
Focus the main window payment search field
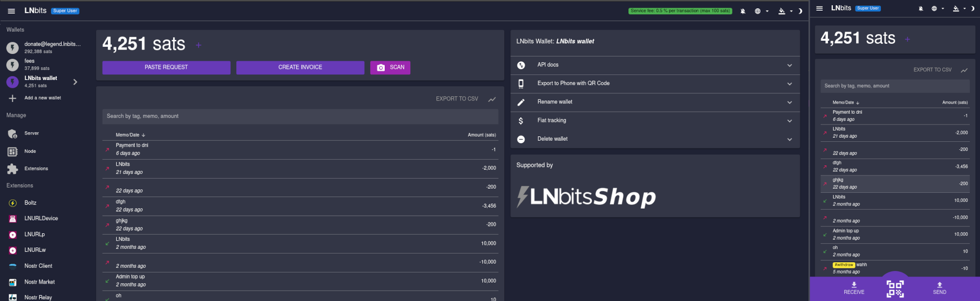(300, 116)
